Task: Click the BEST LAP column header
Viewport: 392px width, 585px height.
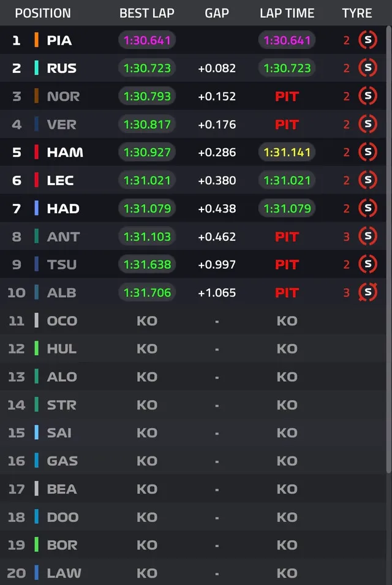Action: 147,13
